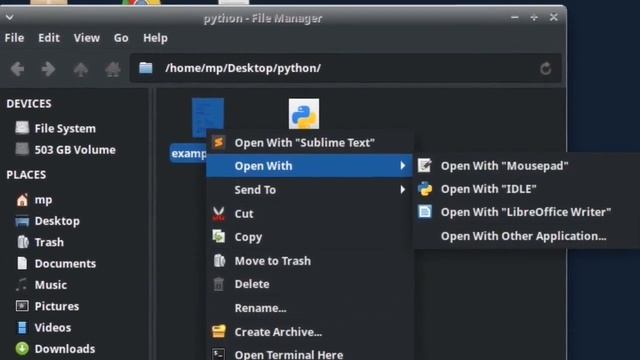The image size is (640, 360).
Task: Select Move to Trash entry
Action: coord(310,260)
